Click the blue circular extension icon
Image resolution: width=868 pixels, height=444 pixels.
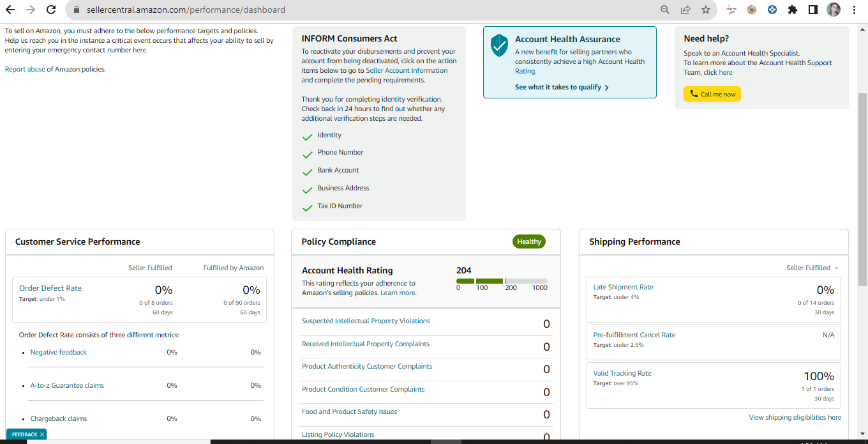coord(772,10)
